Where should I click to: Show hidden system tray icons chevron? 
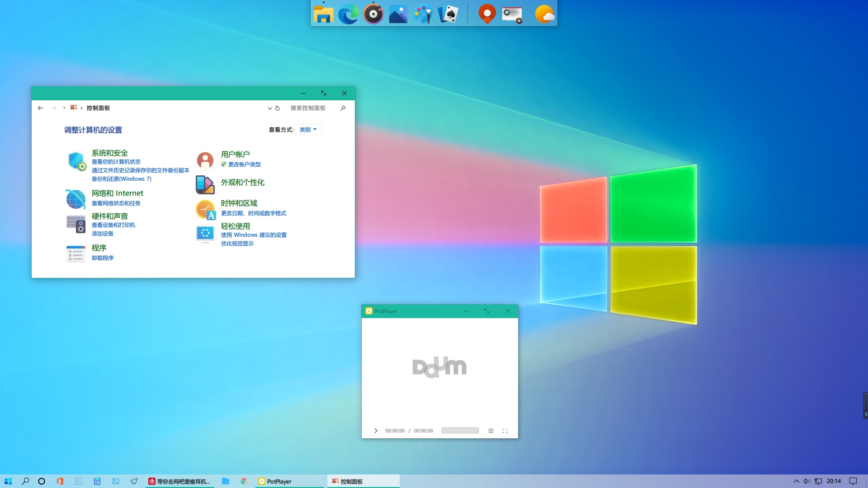coord(796,481)
